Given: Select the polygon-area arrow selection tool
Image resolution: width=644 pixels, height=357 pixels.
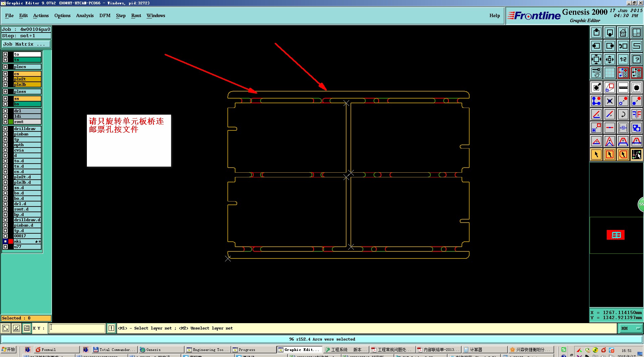Looking at the screenshot, I should 623,155.
